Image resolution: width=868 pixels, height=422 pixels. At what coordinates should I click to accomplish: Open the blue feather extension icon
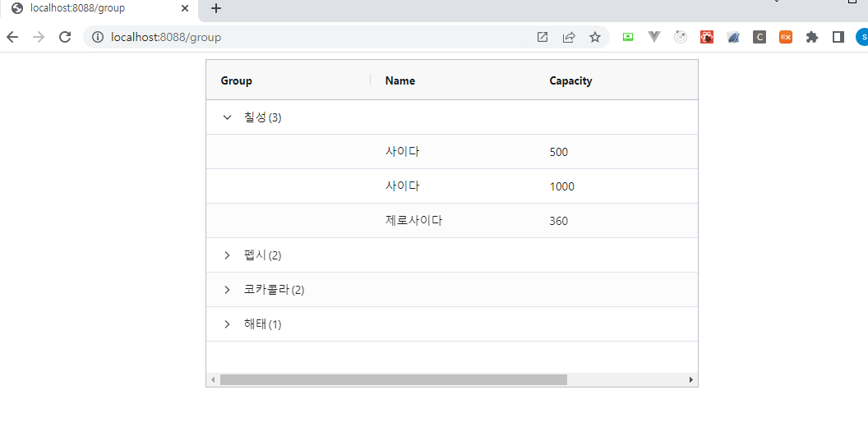tap(733, 37)
